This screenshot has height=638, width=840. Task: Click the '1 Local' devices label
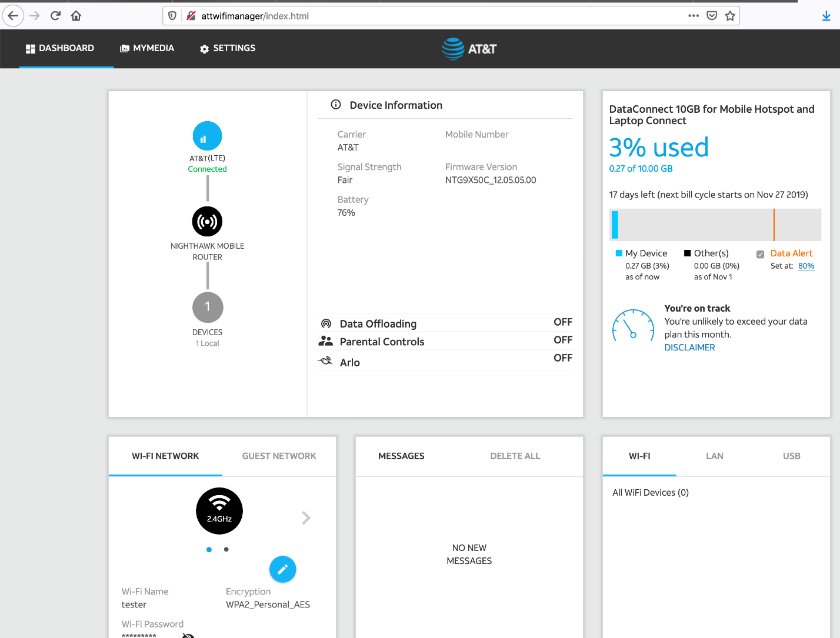[207, 343]
